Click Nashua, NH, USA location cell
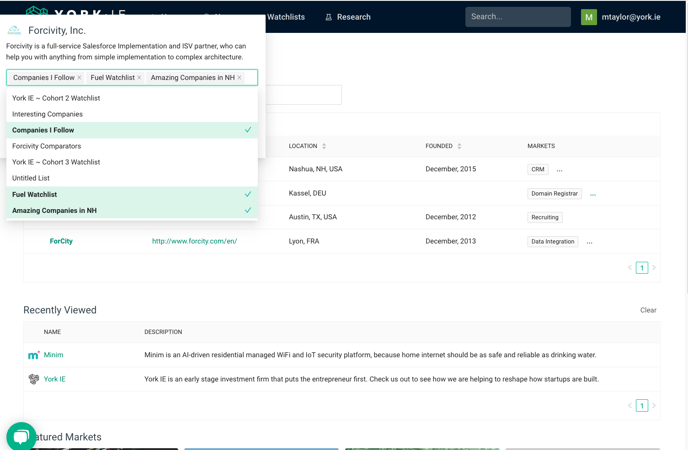The image size is (688, 450). point(315,169)
